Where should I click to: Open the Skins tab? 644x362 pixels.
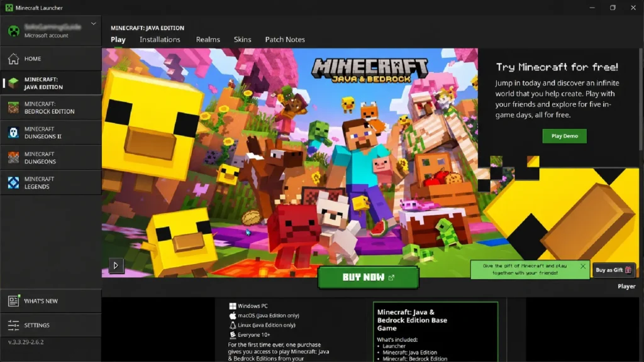(242, 40)
